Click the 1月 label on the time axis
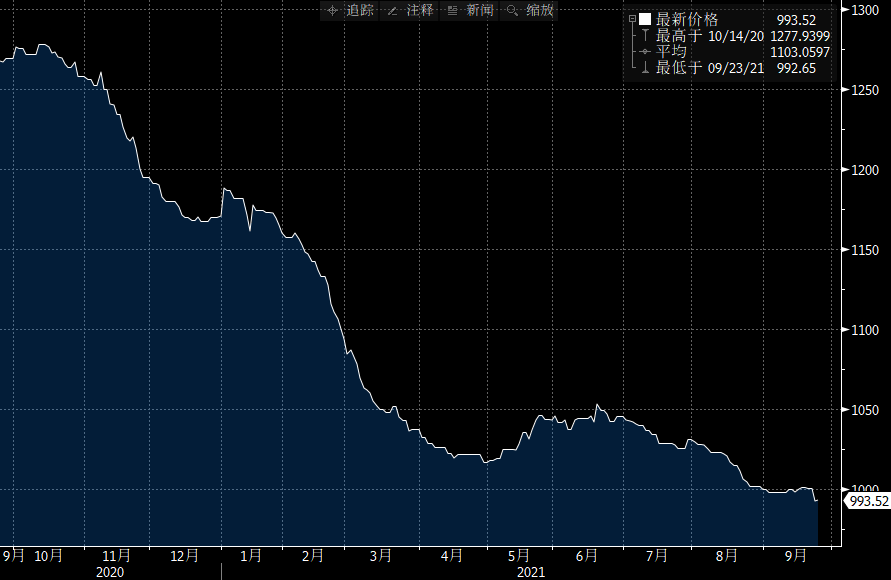The width and height of the screenshot is (891, 580). pyautogui.click(x=251, y=555)
